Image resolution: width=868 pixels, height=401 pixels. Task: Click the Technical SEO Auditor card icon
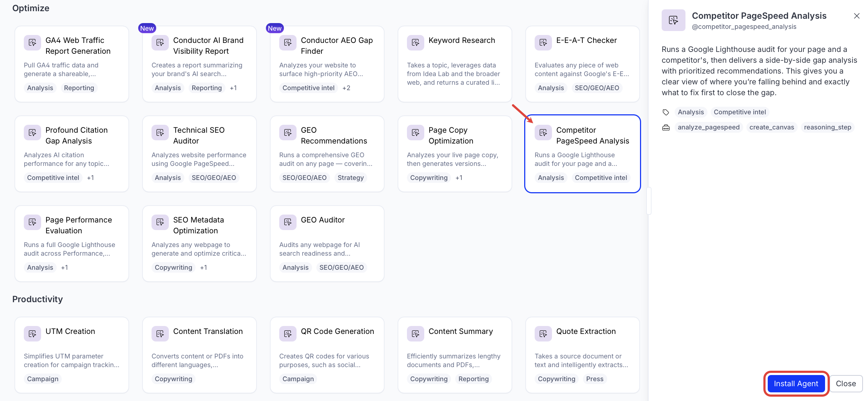[x=160, y=133]
